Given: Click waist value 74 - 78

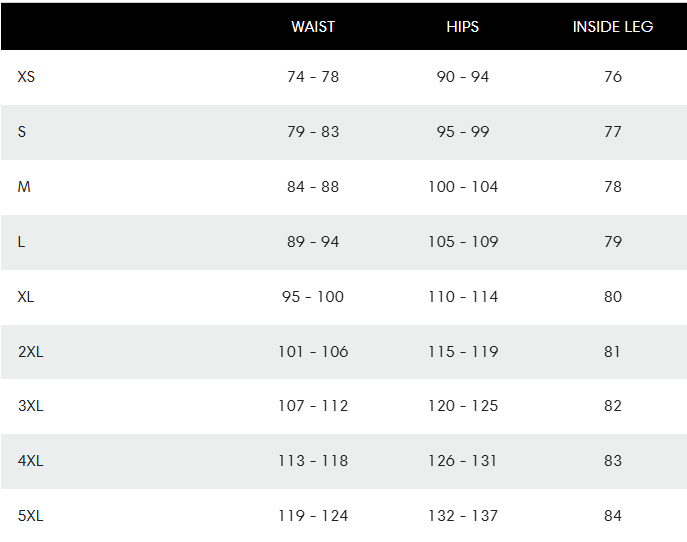Looking at the screenshot, I should tap(313, 77).
